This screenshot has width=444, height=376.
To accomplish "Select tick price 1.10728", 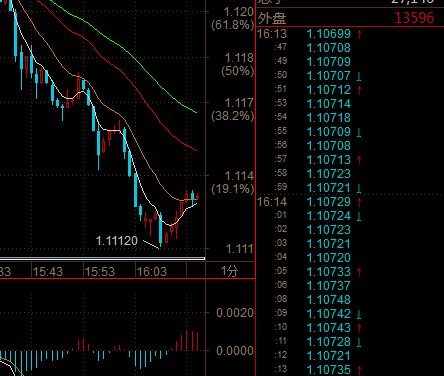I will pyautogui.click(x=329, y=342).
